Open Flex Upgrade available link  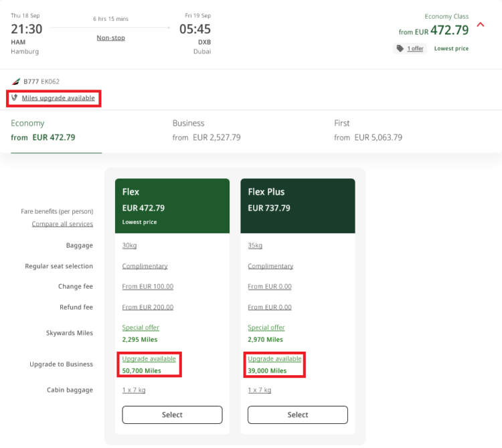click(x=149, y=359)
